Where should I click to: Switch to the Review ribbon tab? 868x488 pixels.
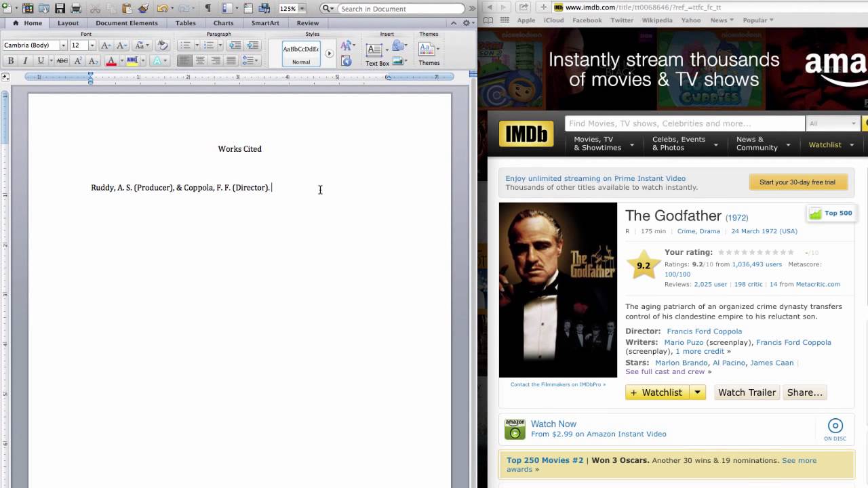(308, 23)
